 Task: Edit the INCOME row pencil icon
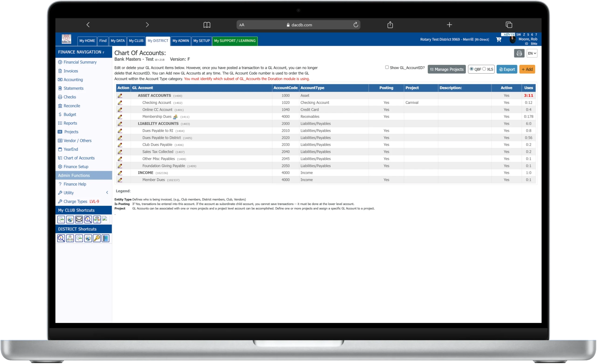pos(120,173)
